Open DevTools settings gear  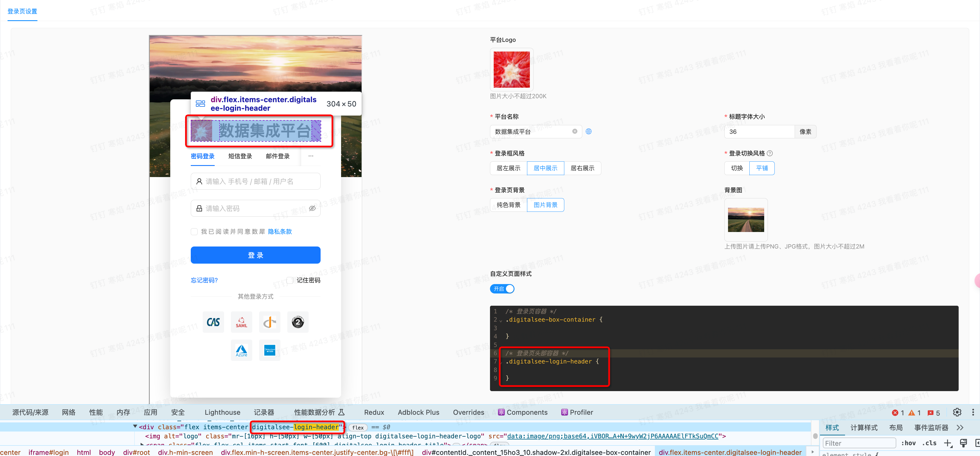pos(957,412)
